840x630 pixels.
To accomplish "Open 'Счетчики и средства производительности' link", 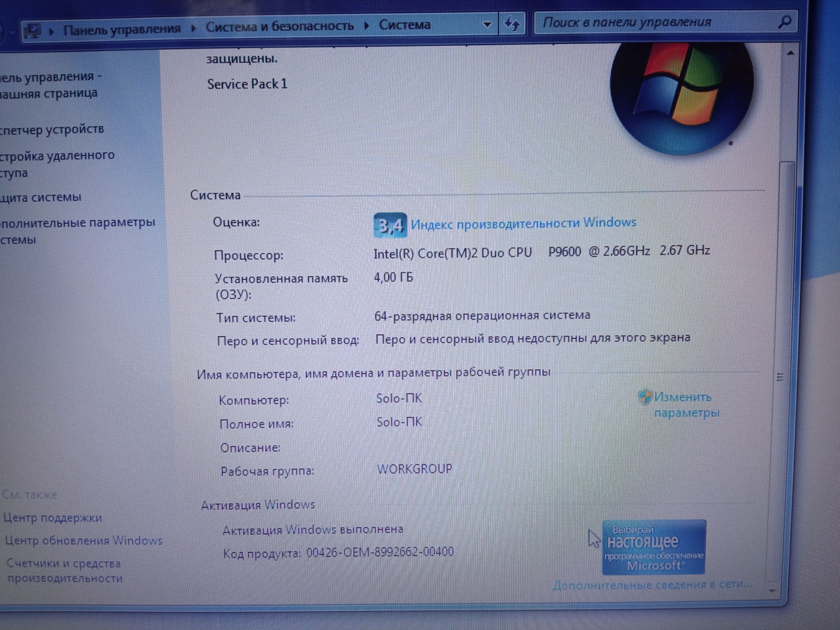I will pos(64,571).
